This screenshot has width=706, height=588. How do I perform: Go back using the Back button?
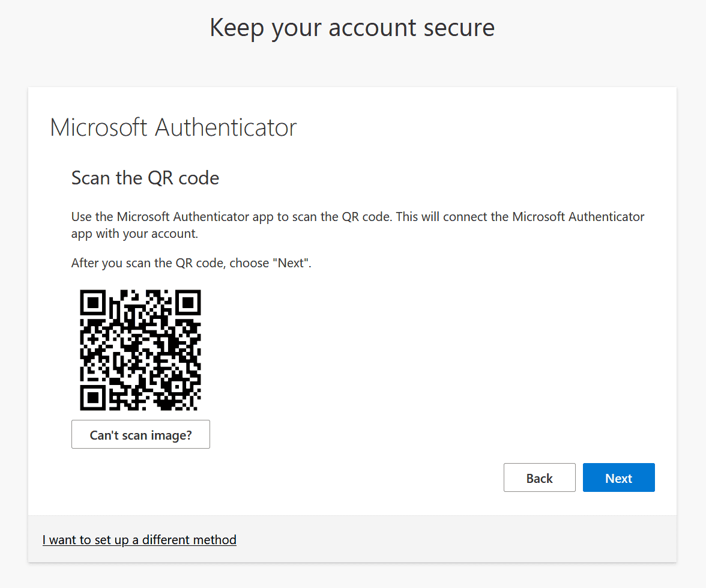pyautogui.click(x=539, y=477)
